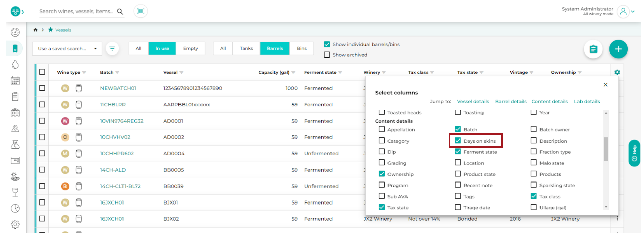Click the star favorite icon near Vessels
Screen dimensions: 644x235
[51, 30]
